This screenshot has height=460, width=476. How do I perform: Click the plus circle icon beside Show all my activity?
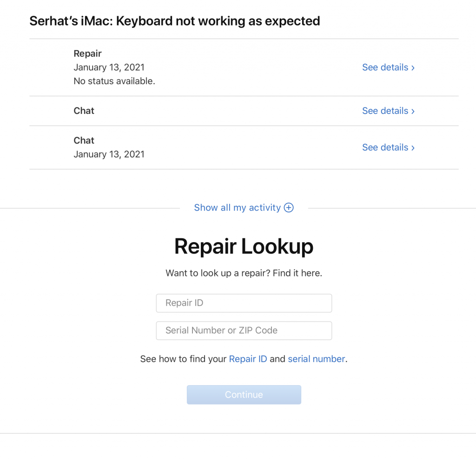pyautogui.click(x=288, y=208)
